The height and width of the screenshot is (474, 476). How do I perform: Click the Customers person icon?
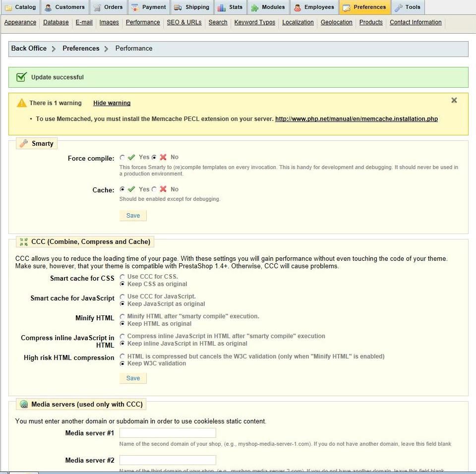point(48,7)
